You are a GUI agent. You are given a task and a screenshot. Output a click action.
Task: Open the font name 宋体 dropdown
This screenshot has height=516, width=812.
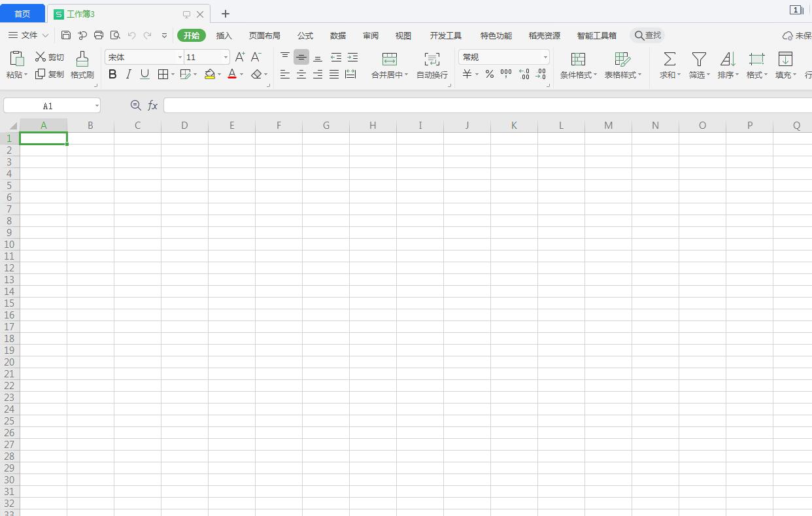coord(180,58)
